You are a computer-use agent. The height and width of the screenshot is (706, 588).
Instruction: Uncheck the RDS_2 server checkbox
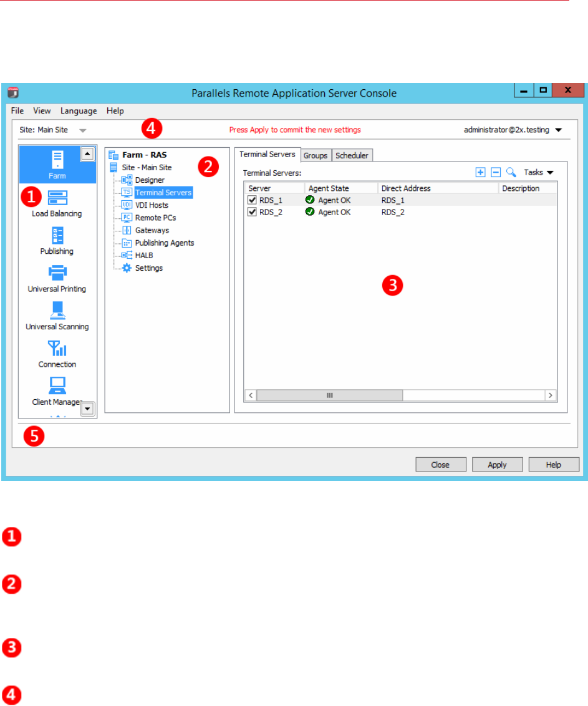[252, 211]
